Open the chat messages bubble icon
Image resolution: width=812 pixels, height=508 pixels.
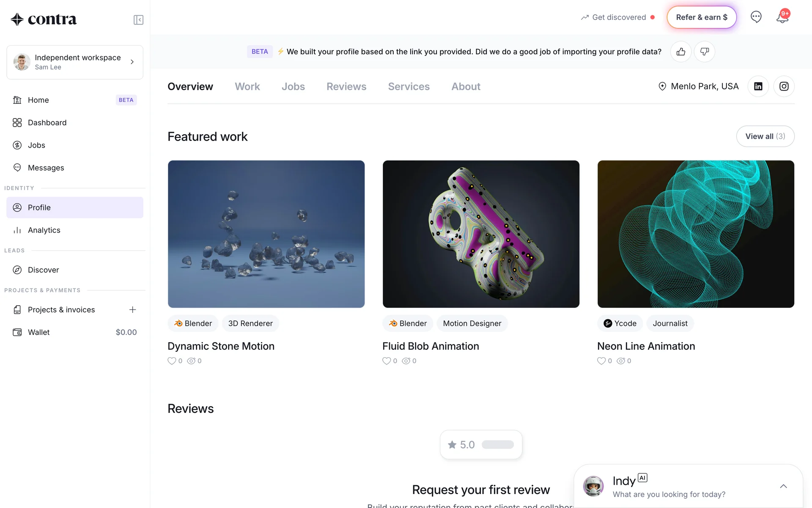[x=756, y=17]
